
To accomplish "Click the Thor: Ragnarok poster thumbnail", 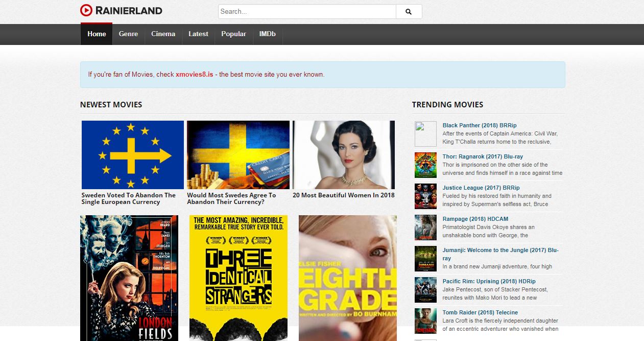I will click(x=425, y=165).
